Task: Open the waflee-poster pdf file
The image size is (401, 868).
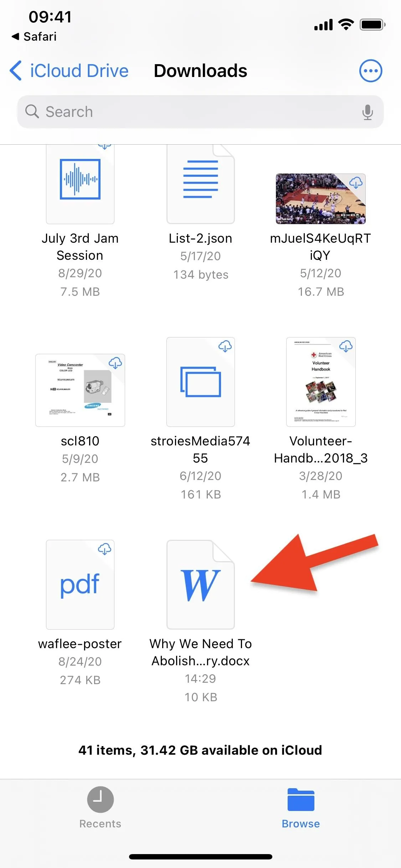Action: pyautogui.click(x=80, y=584)
